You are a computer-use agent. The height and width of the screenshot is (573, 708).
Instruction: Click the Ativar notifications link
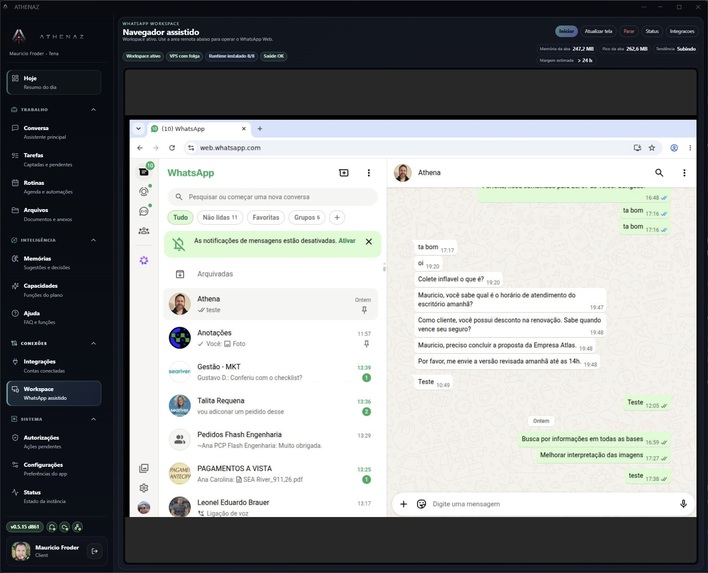[x=347, y=241]
